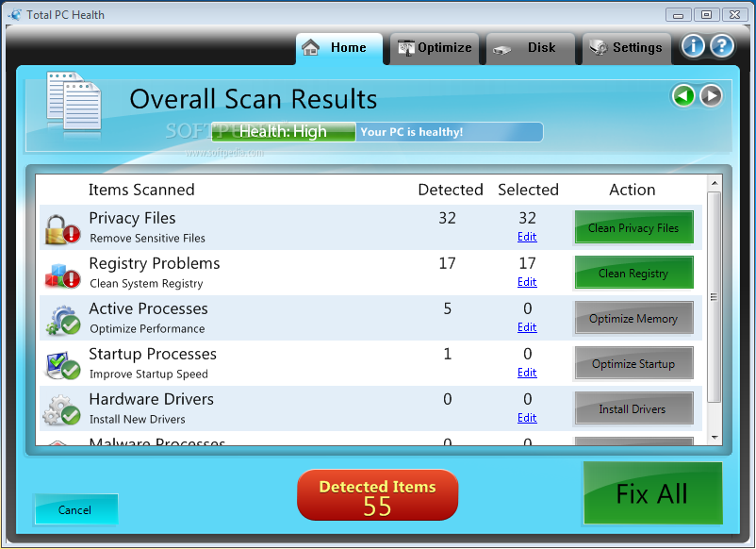Screen dimensions: 756x549
Task: Click Registry Problems detected count 17
Action: coord(447,263)
